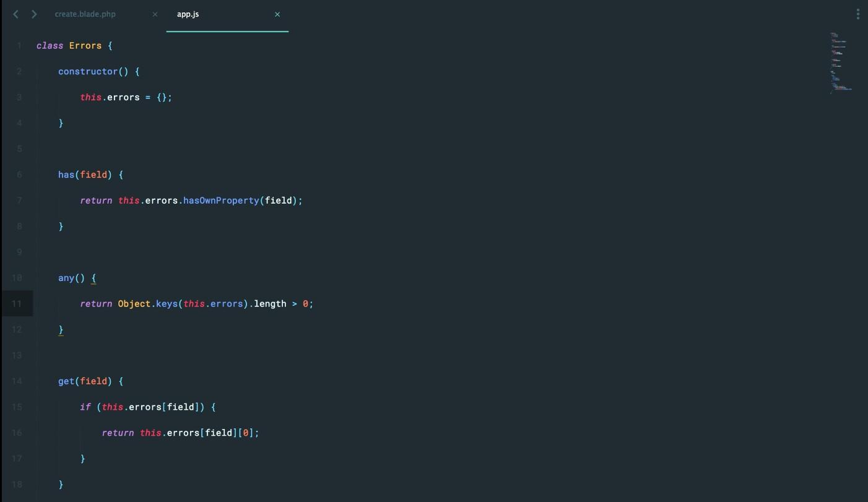
Task: Open the three-dot options menu
Action: (x=857, y=14)
